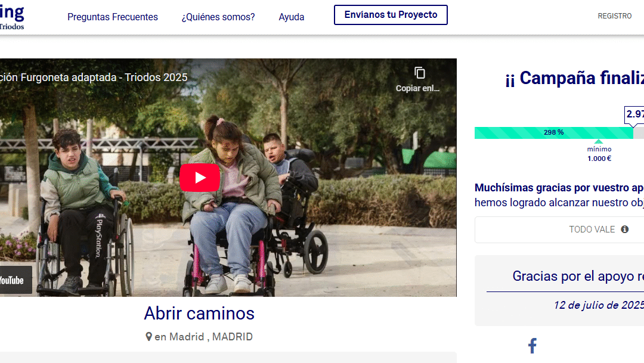This screenshot has height=363, width=644.
Task: Open Preguntas Frecuentes menu item
Action: [113, 17]
